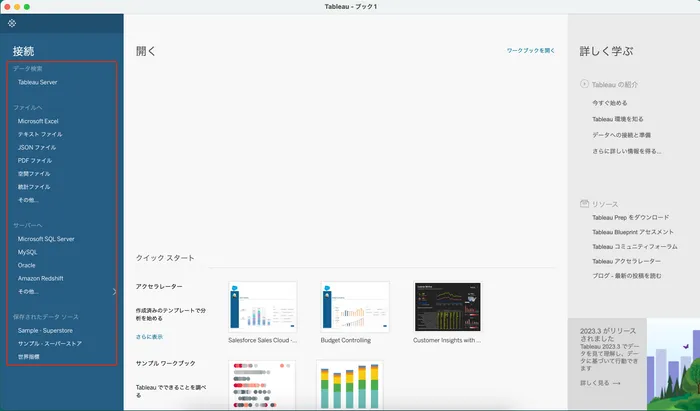
Task: Open Budget Controlling accelerator thumbnail
Action: point(355,307)
